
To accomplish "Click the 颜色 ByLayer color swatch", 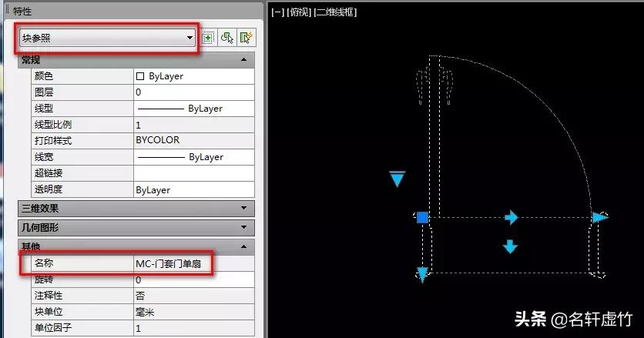I will [140, 76].
